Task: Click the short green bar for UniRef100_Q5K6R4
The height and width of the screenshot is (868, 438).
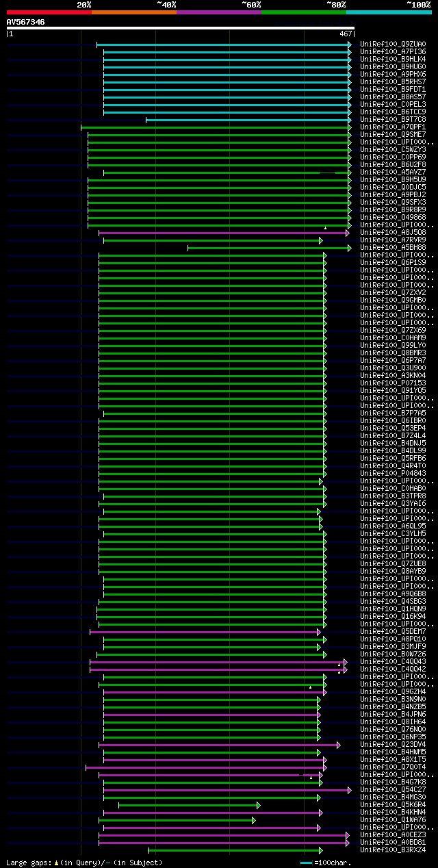Action: (x=190, y=805)
